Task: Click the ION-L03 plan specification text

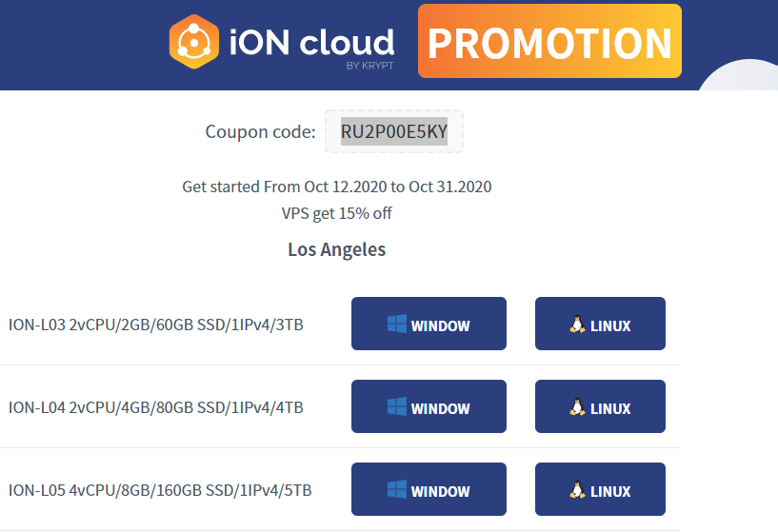Action: point(156,325)
